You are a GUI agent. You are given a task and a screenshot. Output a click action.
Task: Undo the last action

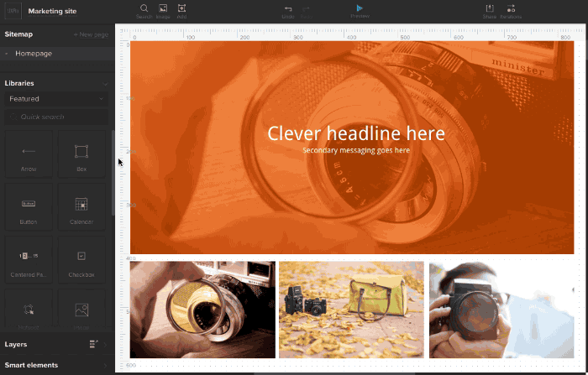coord(288,12)
